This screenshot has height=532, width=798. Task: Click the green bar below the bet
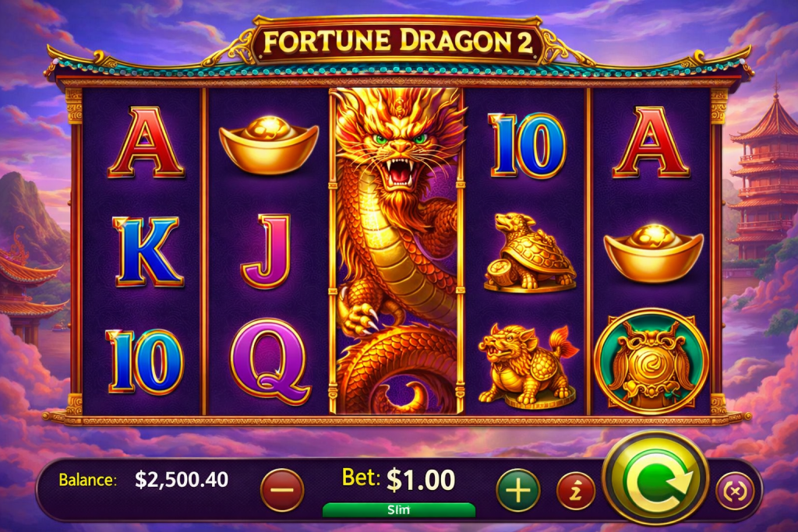click(399, 509)
